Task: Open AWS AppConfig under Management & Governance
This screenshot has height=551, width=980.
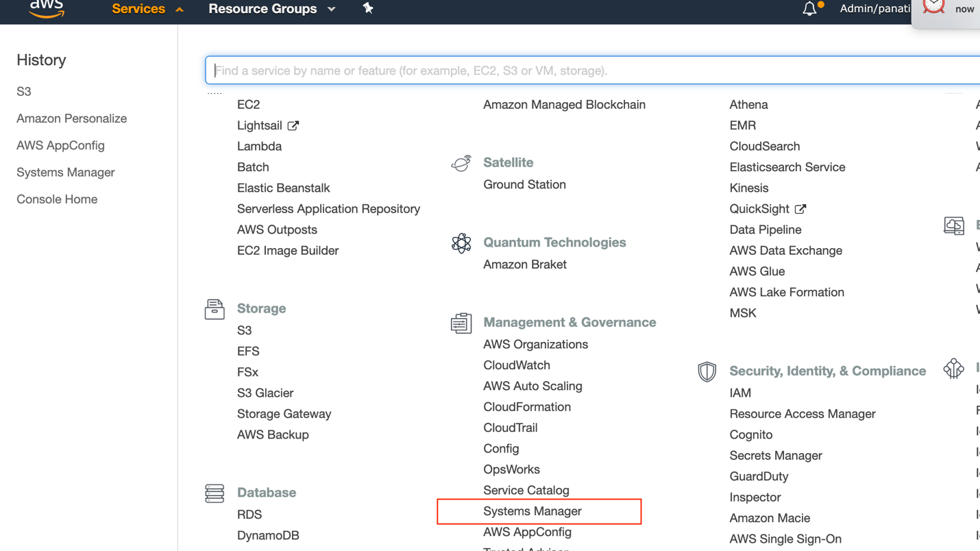Action: pyautogui.click(x=528, y=532)
